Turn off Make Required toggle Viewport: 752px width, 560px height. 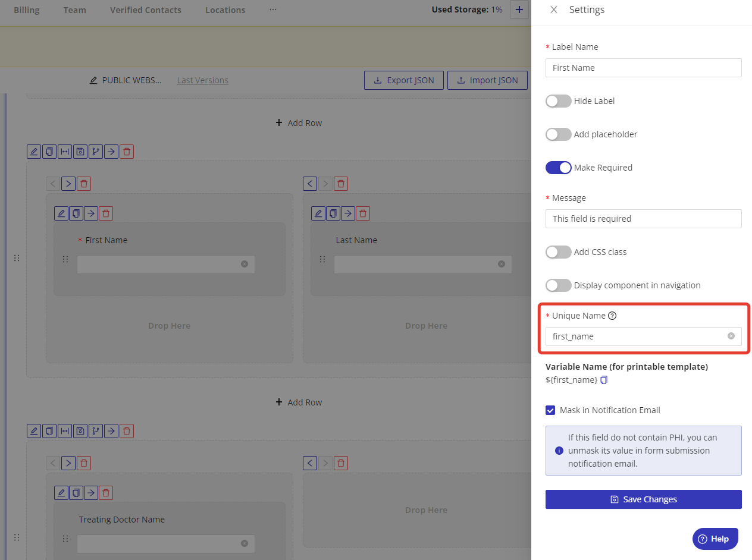[558, 168]
